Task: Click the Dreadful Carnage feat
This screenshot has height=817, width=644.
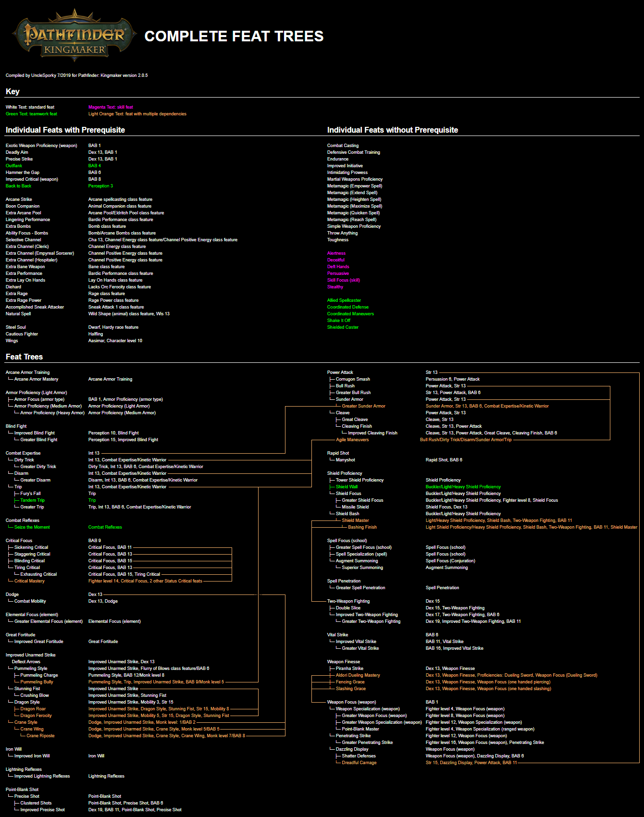Action: pos(359,763)
